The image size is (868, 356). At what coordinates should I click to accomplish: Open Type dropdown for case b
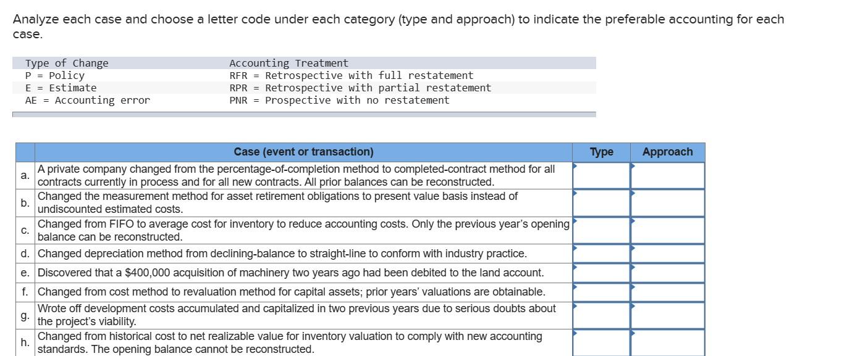[601, 203]
